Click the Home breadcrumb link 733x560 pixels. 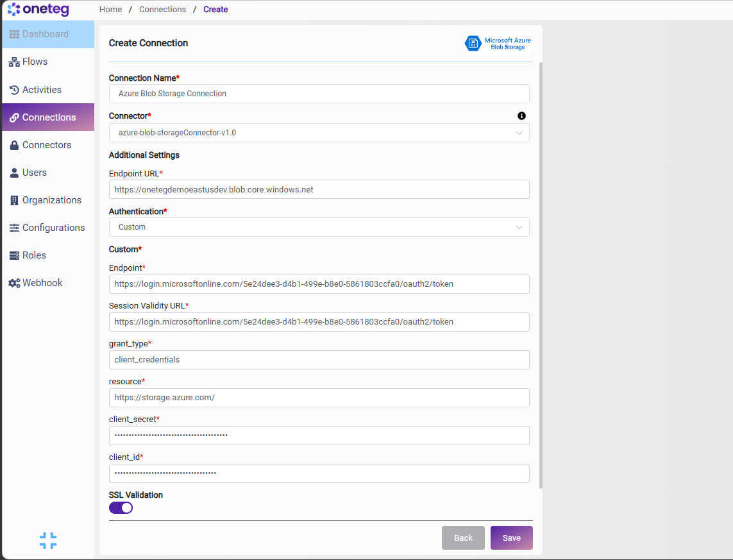coord(110,10)
